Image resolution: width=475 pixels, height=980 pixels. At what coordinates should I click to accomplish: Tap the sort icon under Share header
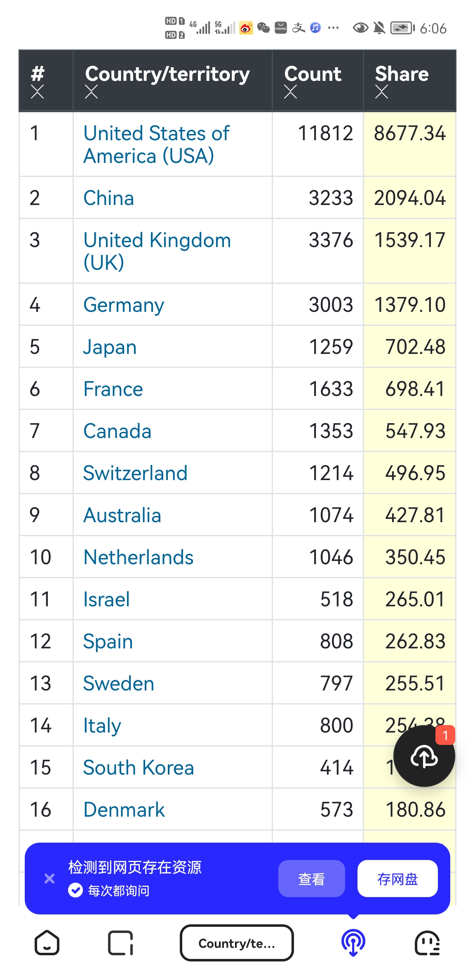pyautogui.click(x=381, y=92)
